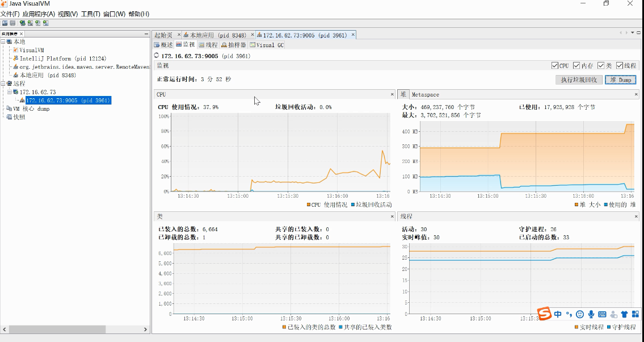644x342 pixels.
Task: Open the document tabs dropdown list arrow
Action: coord(633,32)
